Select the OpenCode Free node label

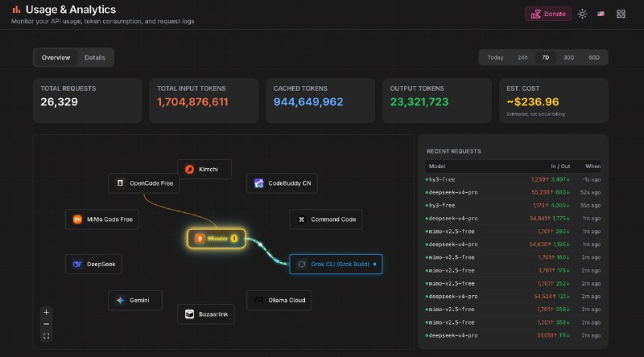[151, 183]
